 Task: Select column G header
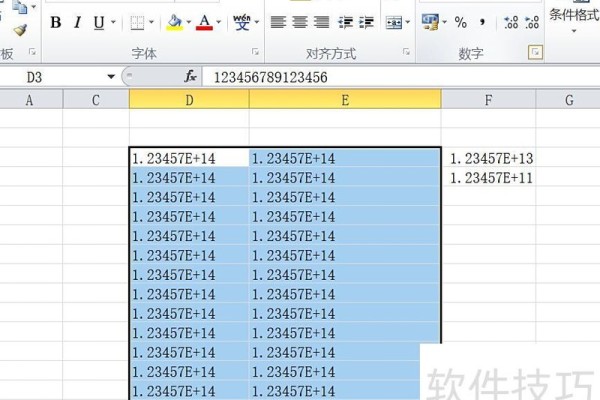point(569,100)
